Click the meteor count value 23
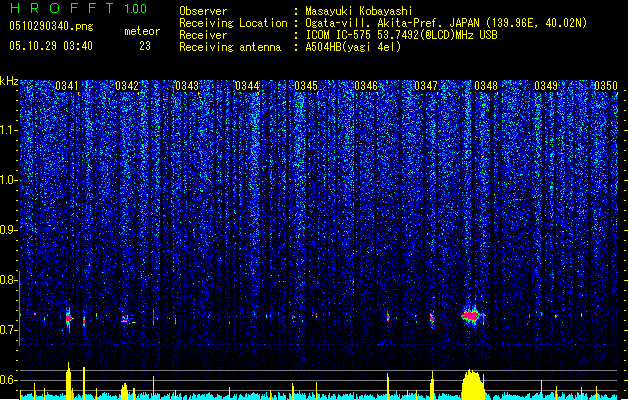Screen dimensions: 629x400 point(145,46)
